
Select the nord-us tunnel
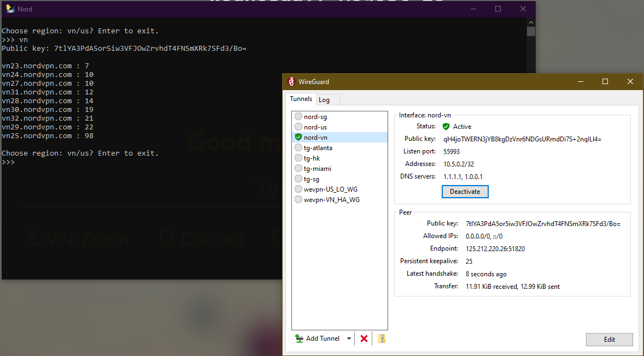click(x=339, y=127)
